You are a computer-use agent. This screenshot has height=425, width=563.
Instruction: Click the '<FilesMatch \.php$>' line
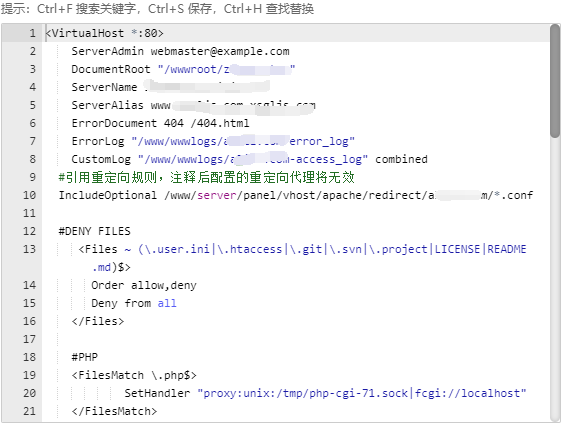pos(134,375)
